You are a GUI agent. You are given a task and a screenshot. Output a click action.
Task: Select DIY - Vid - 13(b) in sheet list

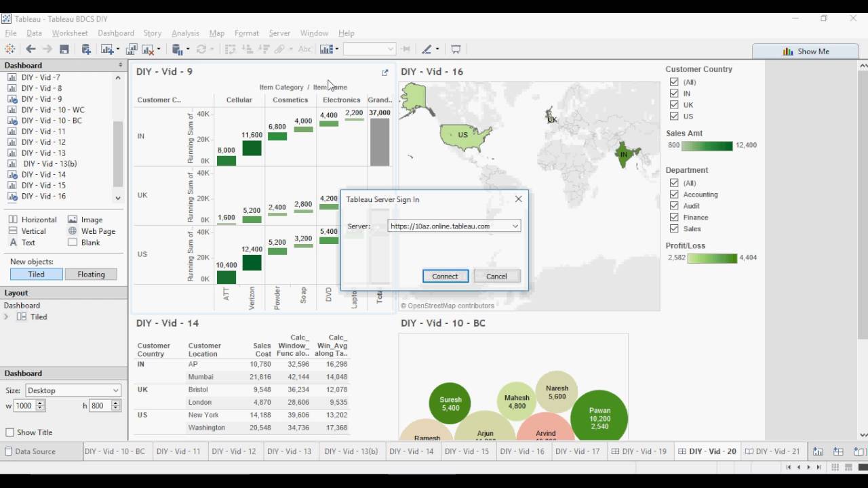tap(49, 163)
